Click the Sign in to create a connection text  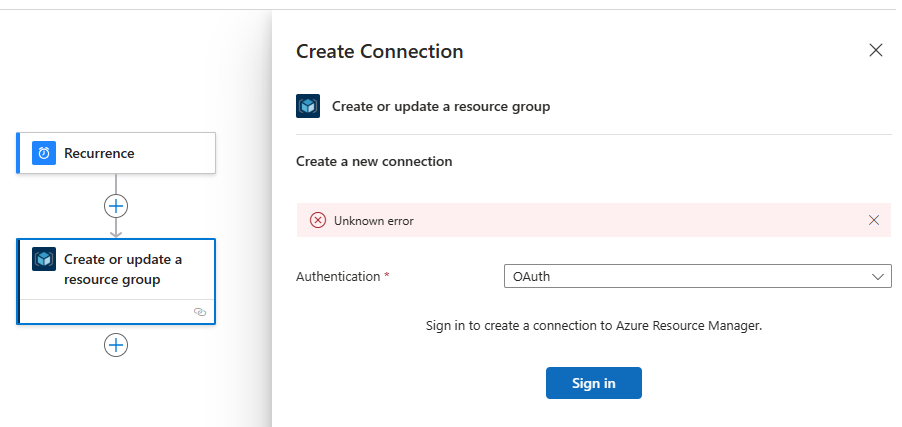(x=594, y=326)
